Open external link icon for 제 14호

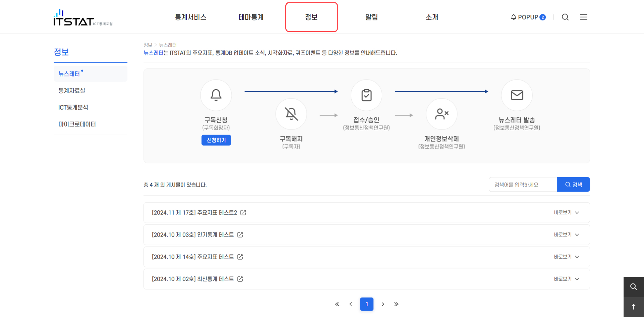point(240,257)
